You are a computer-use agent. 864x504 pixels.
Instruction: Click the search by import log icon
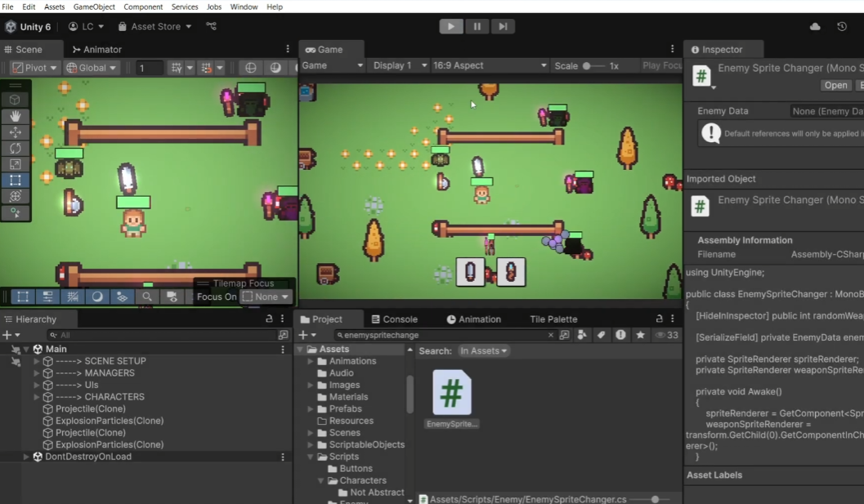pyautogui.click(x=620, y=335)
